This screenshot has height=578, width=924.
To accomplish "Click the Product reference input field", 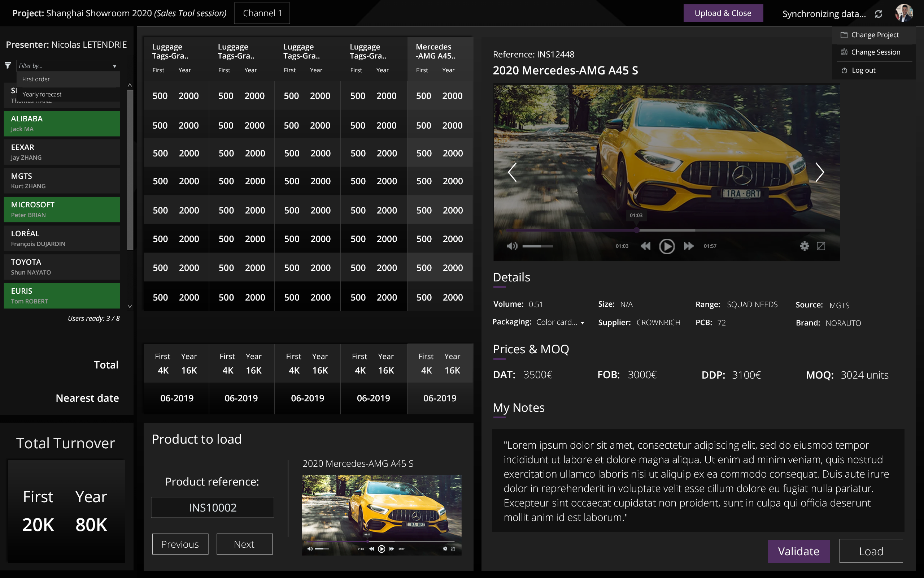I will 212,507.
